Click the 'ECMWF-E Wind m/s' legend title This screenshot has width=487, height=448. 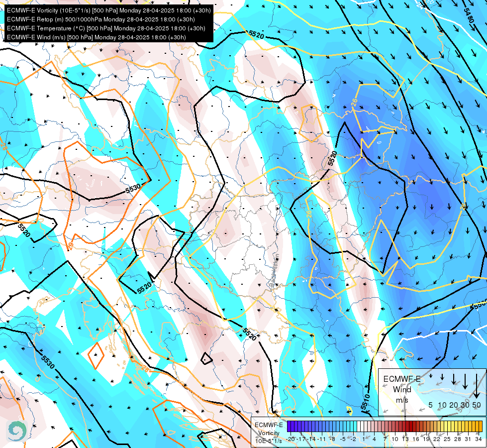(x=402, y=390)
